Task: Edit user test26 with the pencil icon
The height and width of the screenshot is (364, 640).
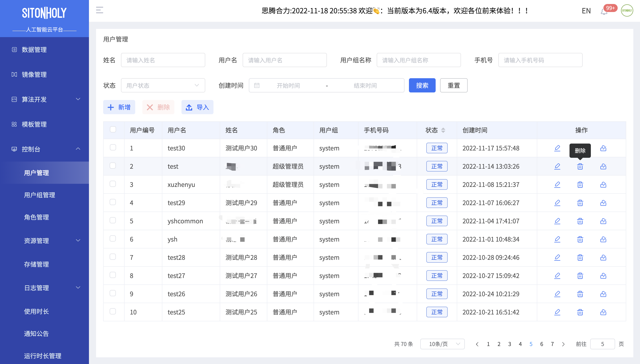Action: click(557, 294)
